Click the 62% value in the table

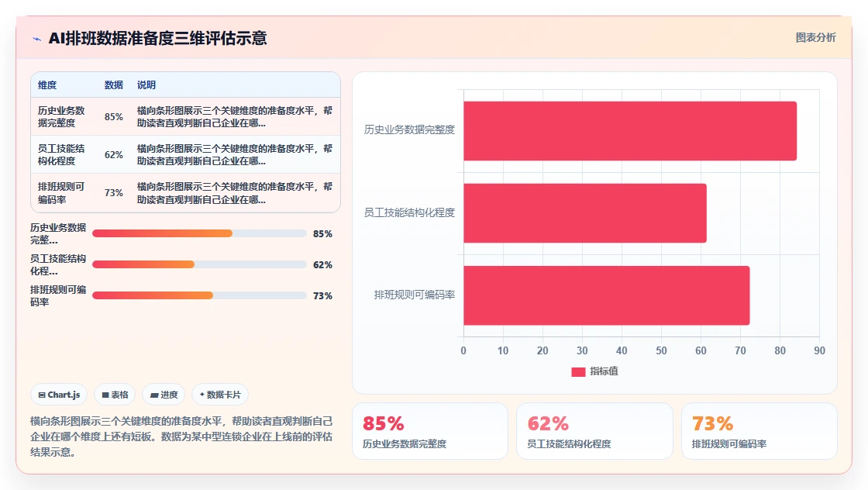point(113,155)
